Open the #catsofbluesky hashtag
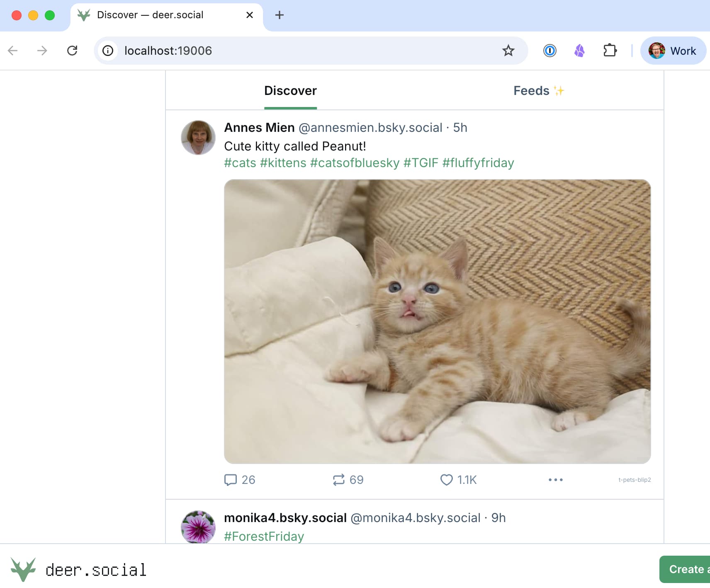The height and width of the screenshot is (588, 710). (355, 163)
